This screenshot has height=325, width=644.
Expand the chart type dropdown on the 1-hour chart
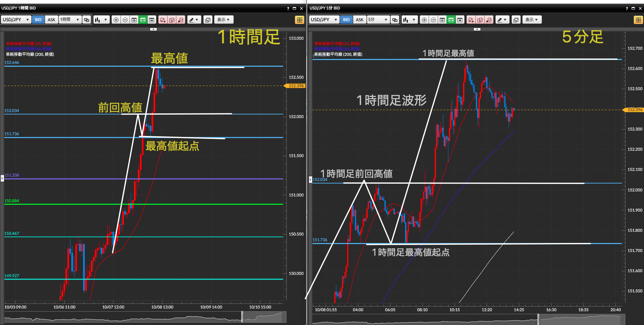click(101, 20)
